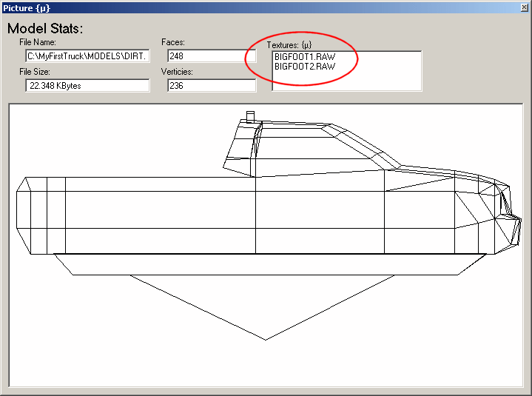Click the File Name label
Viewport: 532px width, 396px height.
(x=43, y=42)
